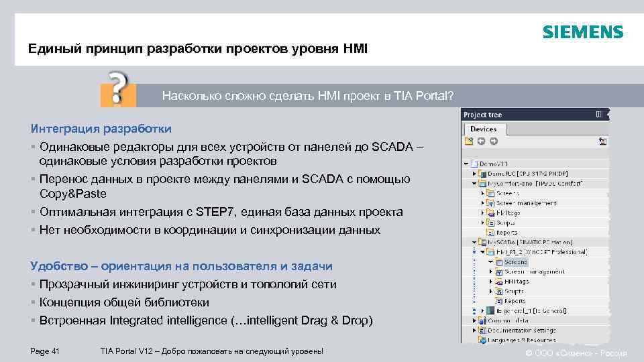Click Scripts icon under HMI_RT_2

pyautogui.click(x=499, y=292)
